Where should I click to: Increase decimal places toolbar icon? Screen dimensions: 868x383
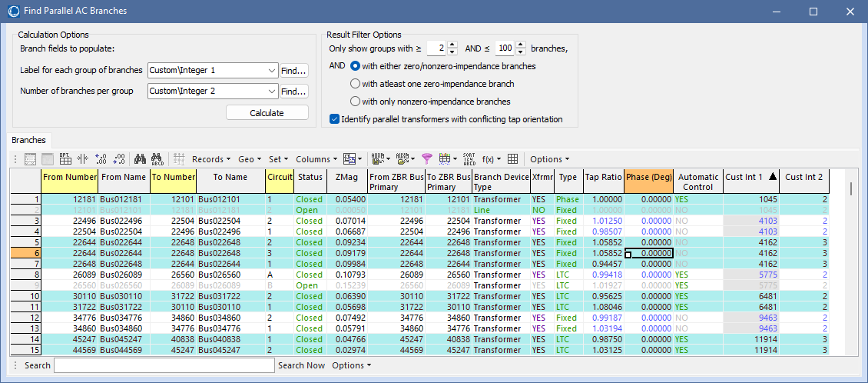102,159
